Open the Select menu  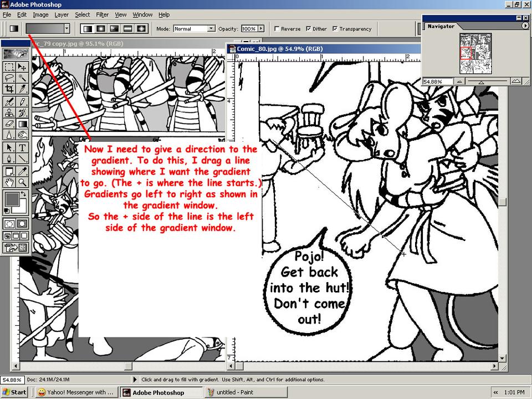tap(83, 14)
